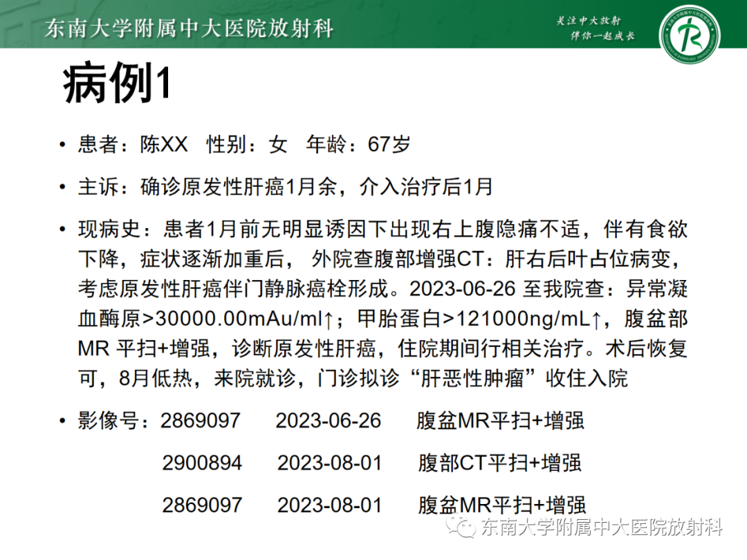Screen dimensions: 747x560
Task: Click image number 2900894
Action: click(202, 463)
